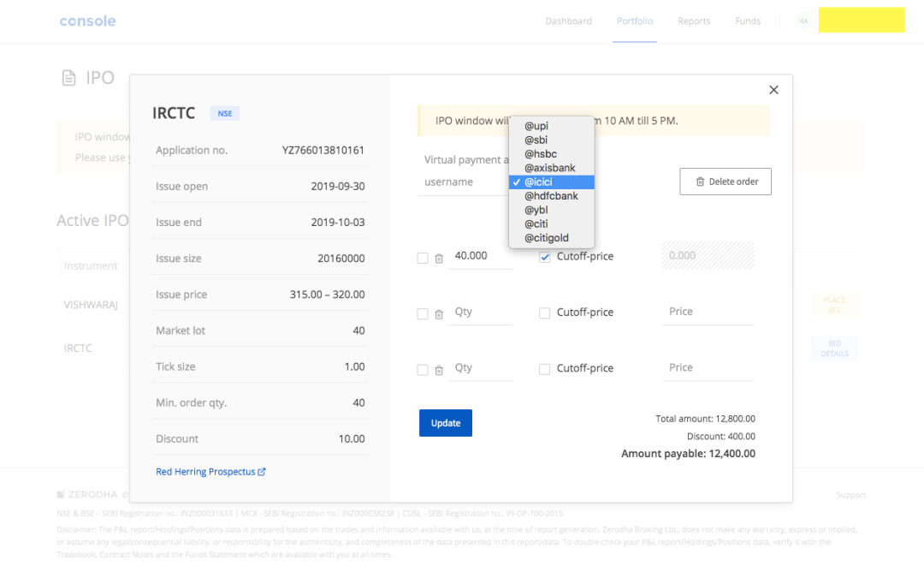Click the Qty field in the second bid row
Screen dimensions: 924x578
tap(481, 312)
